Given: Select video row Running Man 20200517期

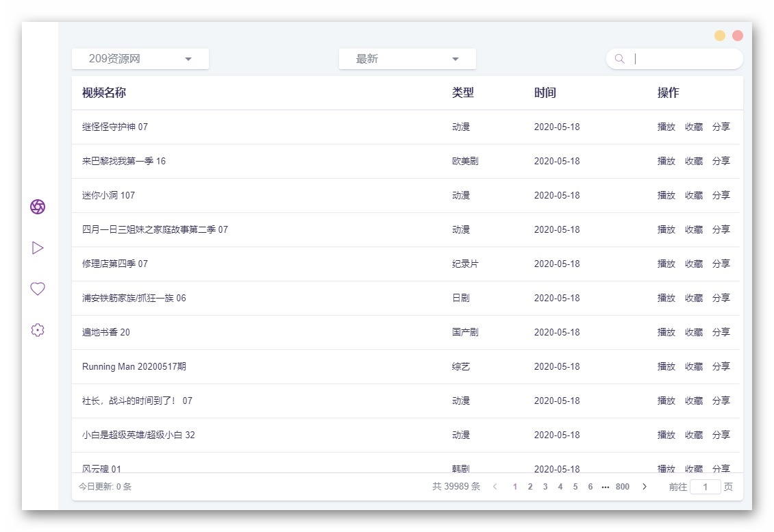Looking at the screenshot, I should (405, 366).
